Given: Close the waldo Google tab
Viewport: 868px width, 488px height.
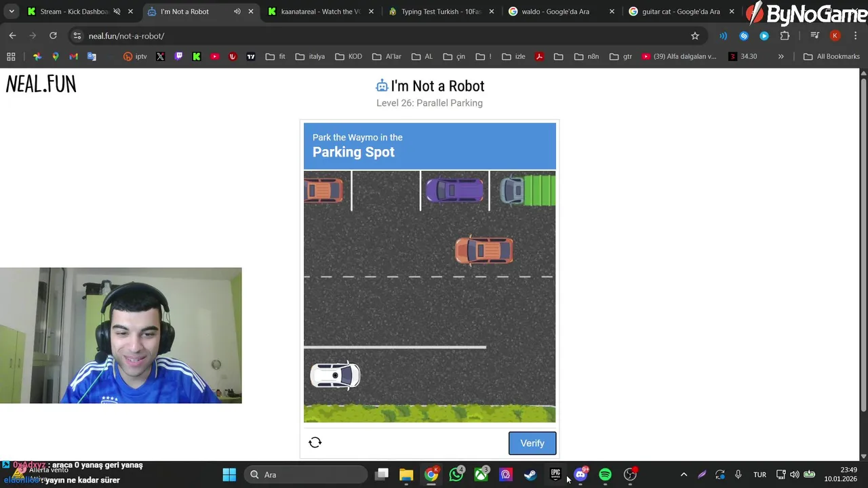Looking at the screenshot, I should [612, 12].
